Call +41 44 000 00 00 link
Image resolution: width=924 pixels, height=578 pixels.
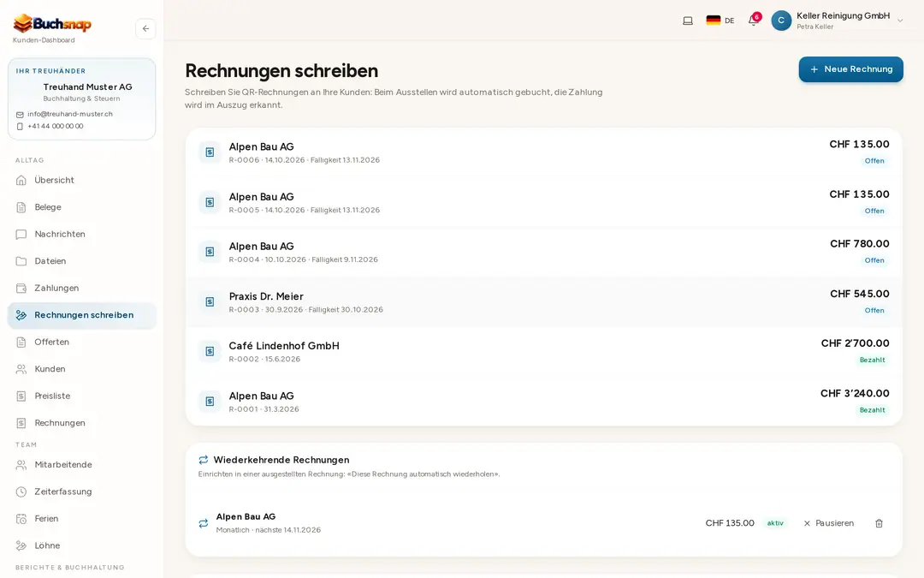(56, 126)
